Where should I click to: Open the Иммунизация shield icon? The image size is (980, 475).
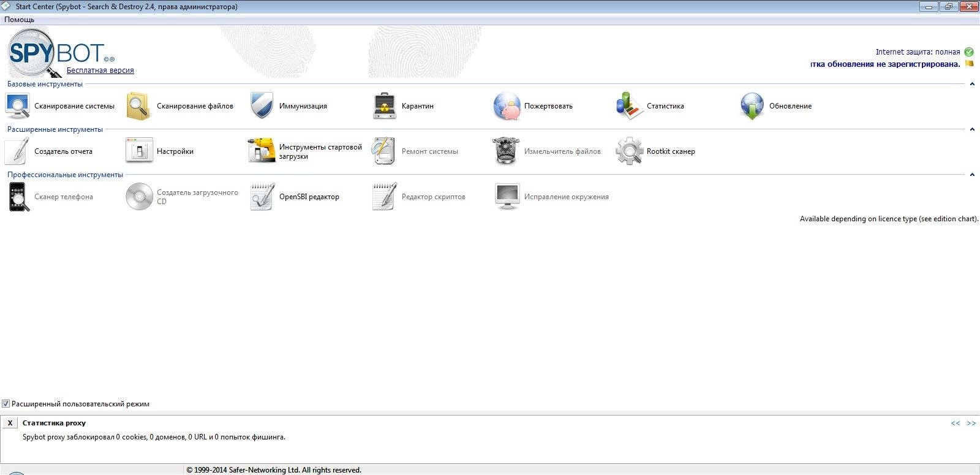pyautogui.click(x=262, y=105)
